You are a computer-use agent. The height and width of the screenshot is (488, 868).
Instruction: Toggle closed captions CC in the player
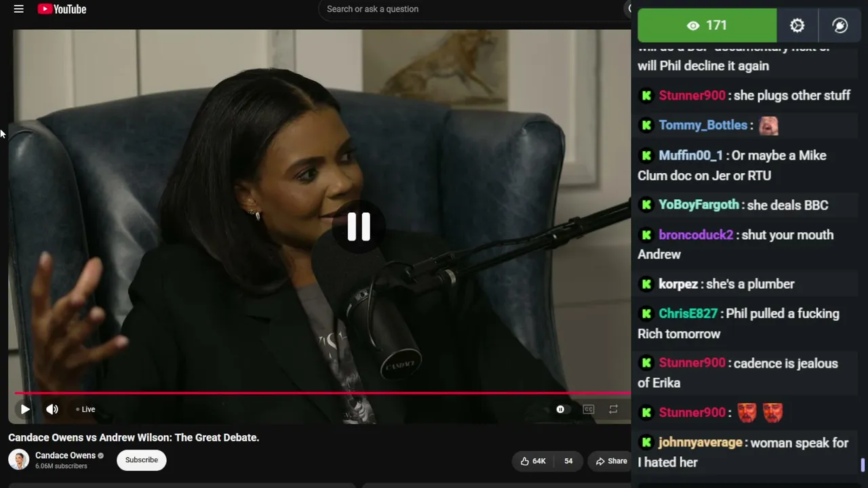[589, 409]
